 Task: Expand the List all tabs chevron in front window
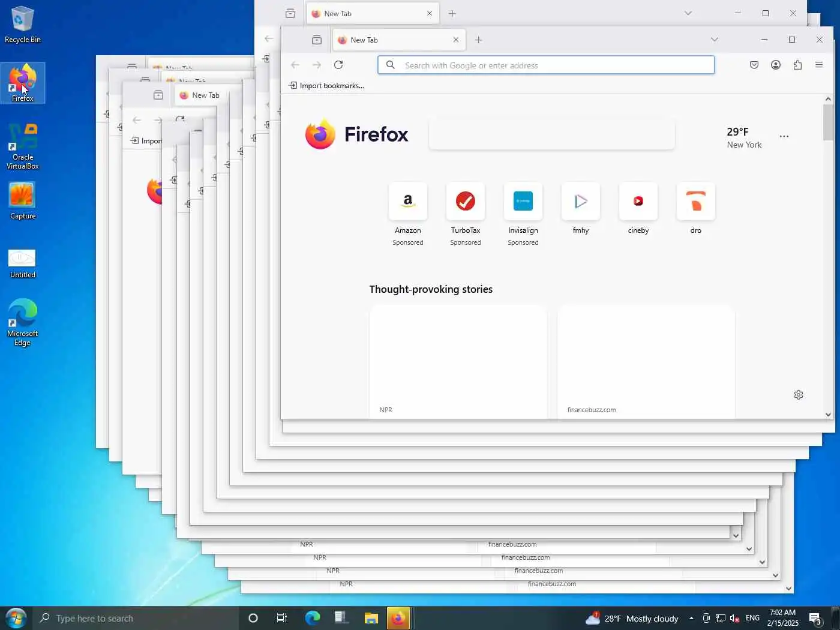coord(714,40)
